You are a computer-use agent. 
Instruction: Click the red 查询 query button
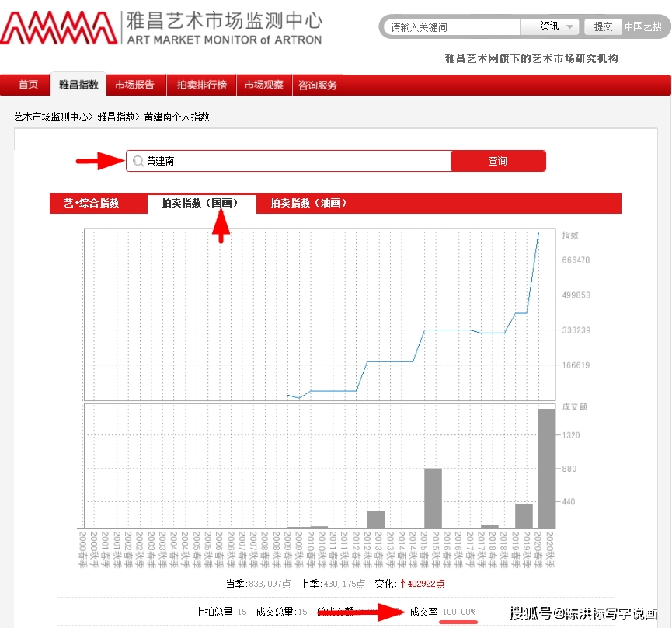[x=498, y=161]
